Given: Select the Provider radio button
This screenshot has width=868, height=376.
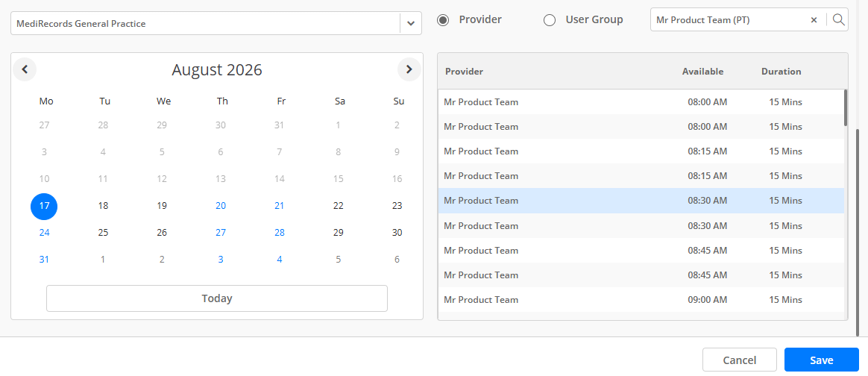Looking at the screenshot, I should coord(443,20).
